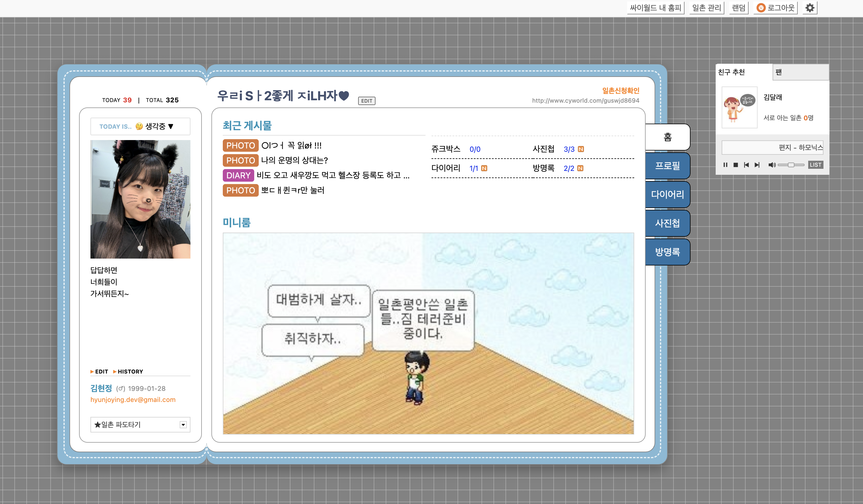Screen dimensions: 863x504
Task: Open the 다이어리 side tab
Action: click(667, 195)
